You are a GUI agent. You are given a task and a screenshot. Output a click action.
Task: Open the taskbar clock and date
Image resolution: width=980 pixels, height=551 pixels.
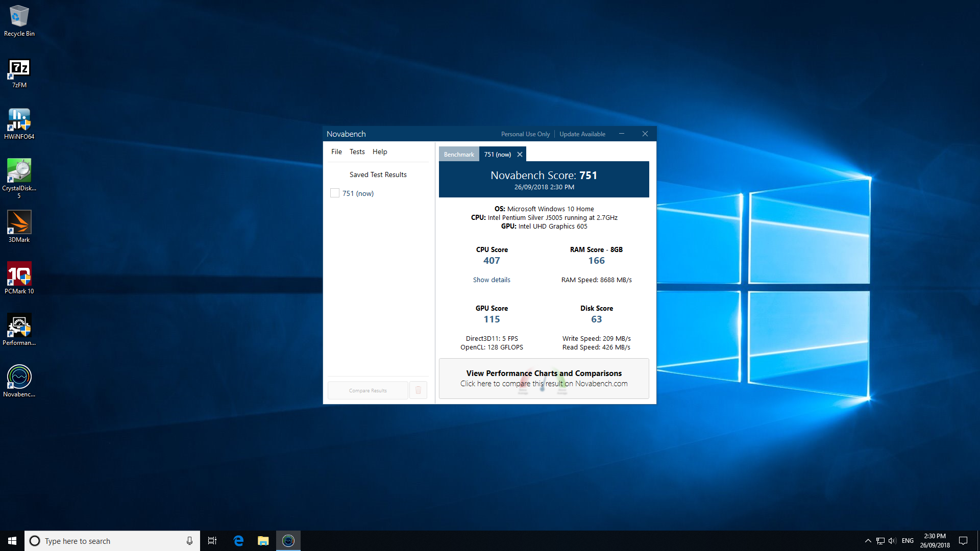(x=935, y=541)
